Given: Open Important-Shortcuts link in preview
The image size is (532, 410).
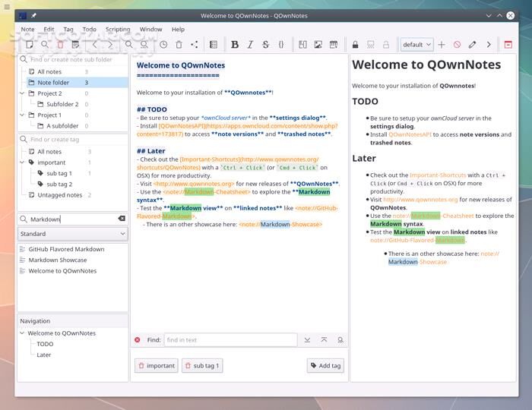Looking at the screenshot, I should tap(438, 175).
